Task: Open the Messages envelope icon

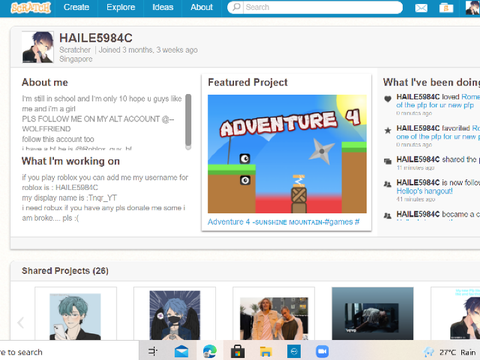Action: (421, 8)
